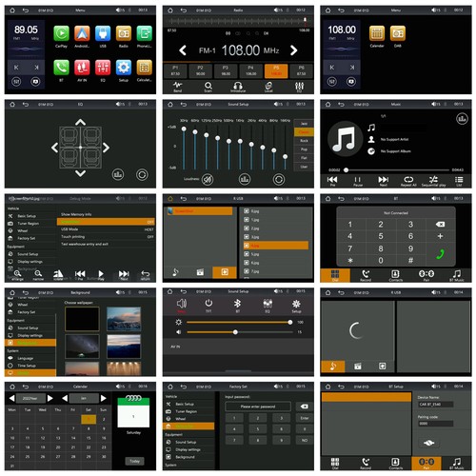Open the CarPlay app on the main menu
Viewport: 476px width, 476px height.
pos(61,33)
